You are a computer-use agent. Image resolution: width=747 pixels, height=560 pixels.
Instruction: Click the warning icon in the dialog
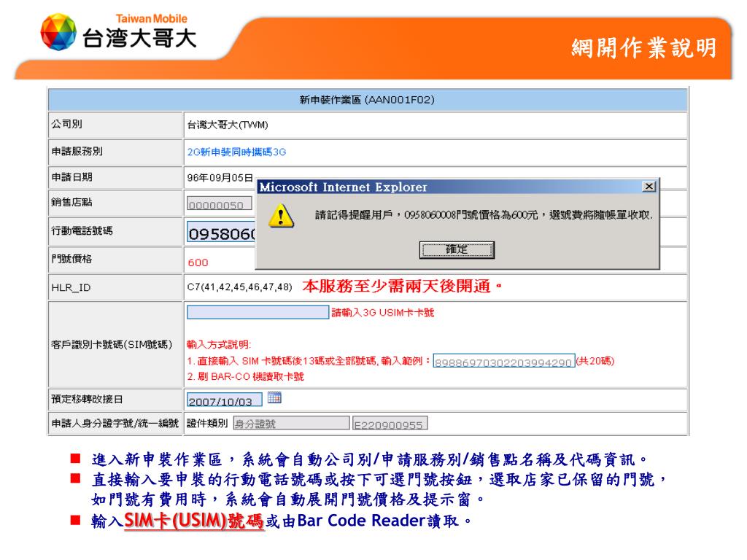click(x=281, y=216)
